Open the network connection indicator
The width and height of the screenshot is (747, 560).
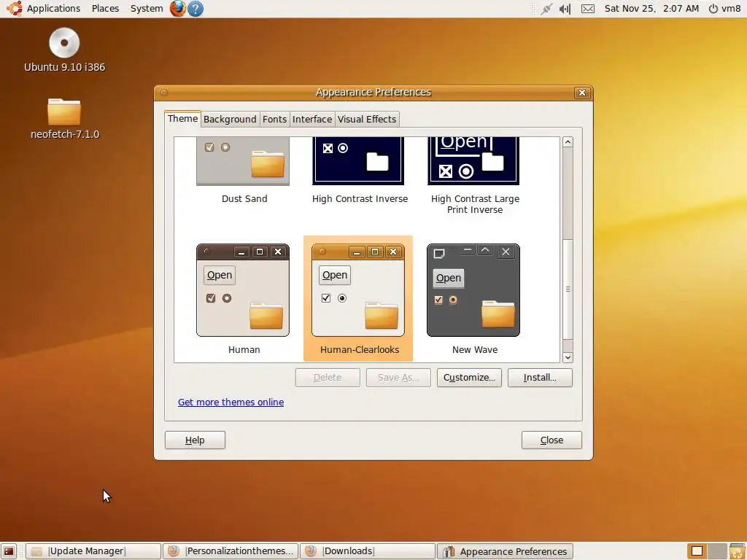pos(546,9)
